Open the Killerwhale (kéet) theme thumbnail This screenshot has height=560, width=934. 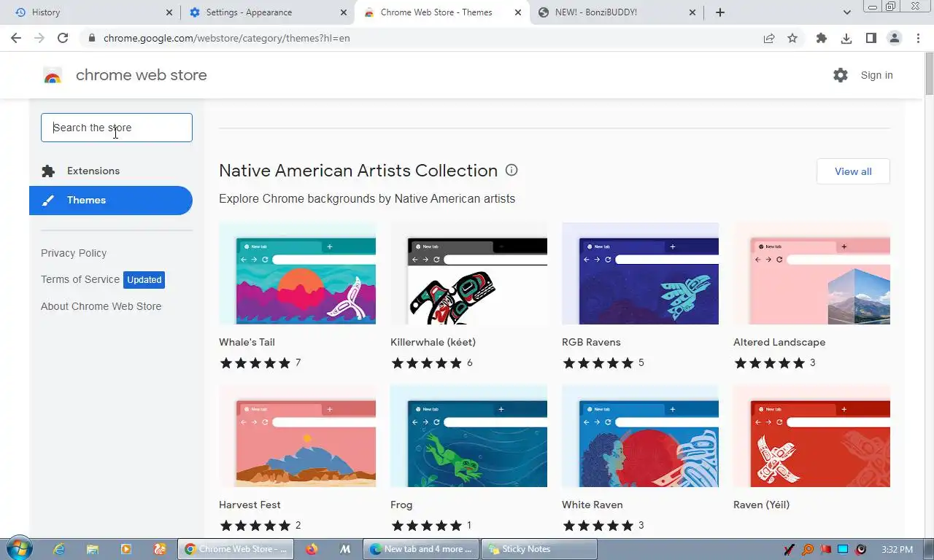pyautogui.click(x=468, y=273)
